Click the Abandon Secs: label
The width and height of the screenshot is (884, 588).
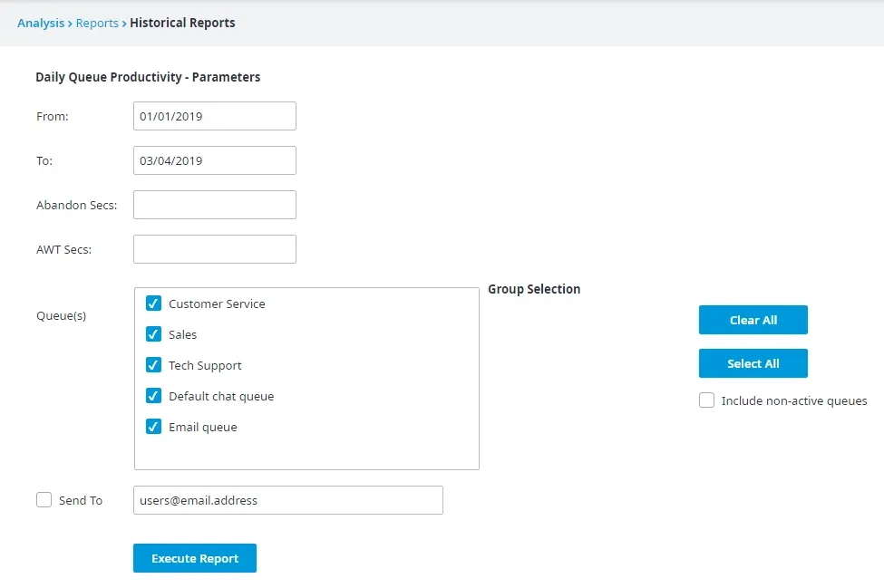[77, 205]
